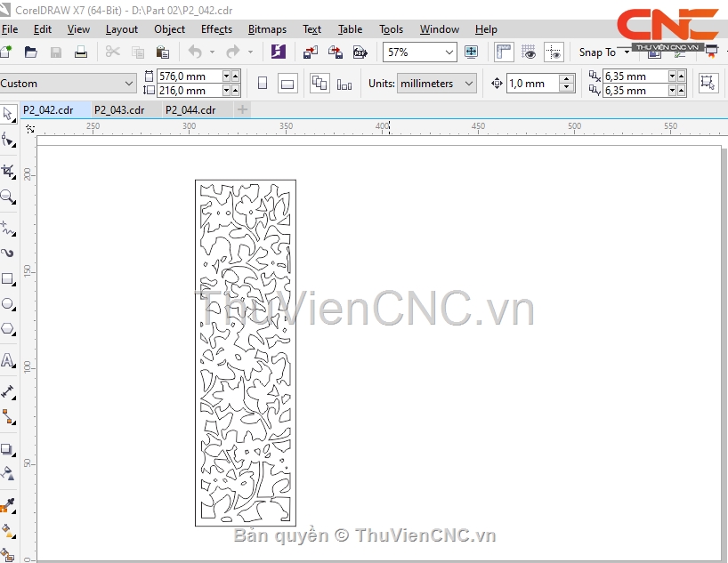The image size is (728, 563).
Task: Select the Transparency tool
Action: pos(8,473)
